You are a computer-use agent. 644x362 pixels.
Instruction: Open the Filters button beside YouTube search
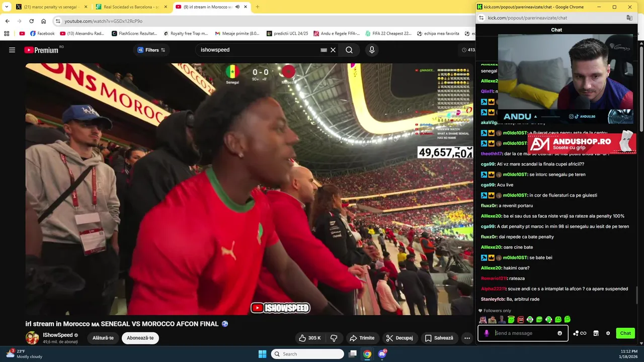pyautogui.click(x=151, y=50)
